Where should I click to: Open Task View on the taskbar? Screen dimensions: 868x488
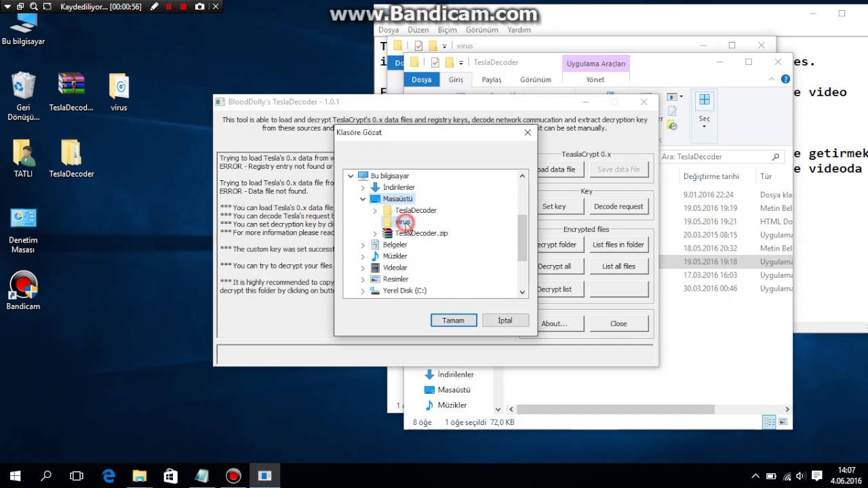(x=77, y=475)
